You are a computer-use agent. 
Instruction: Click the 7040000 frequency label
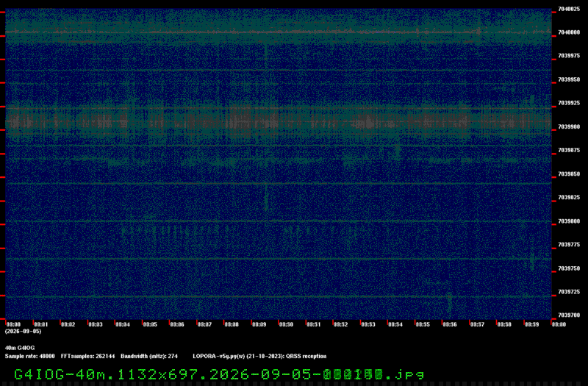(568, 32)
